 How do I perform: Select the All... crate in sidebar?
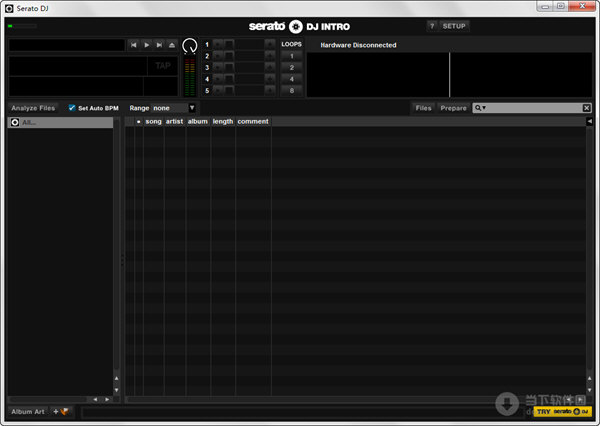coord(60,122)
